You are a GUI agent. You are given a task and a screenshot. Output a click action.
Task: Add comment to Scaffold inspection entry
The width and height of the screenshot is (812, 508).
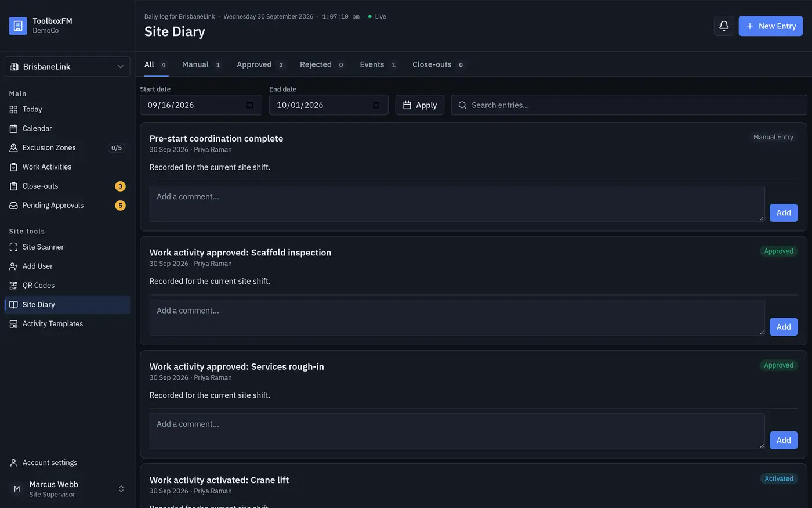(784, 327)
